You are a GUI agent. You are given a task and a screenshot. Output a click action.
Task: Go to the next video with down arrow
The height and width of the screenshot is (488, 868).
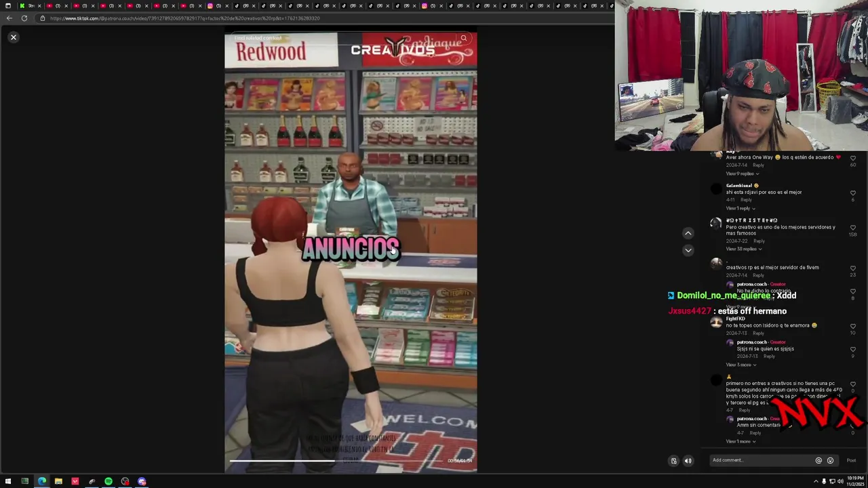coord(688,250)
